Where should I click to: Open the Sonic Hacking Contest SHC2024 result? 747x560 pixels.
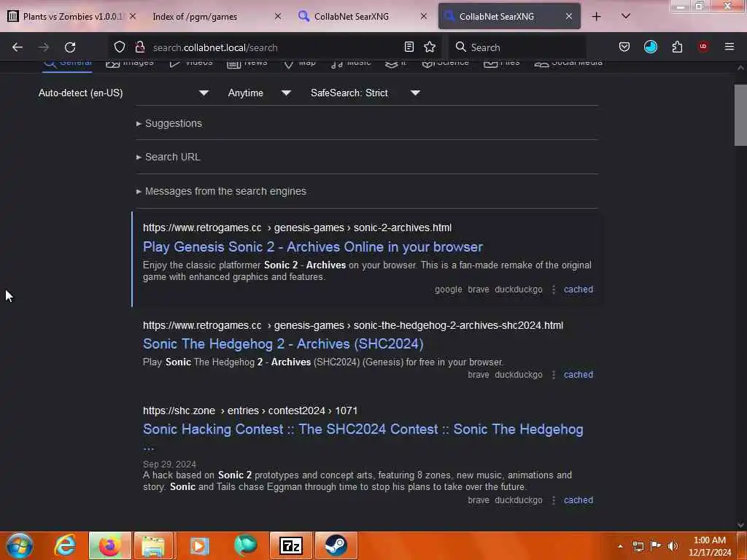tap(363, 436)
